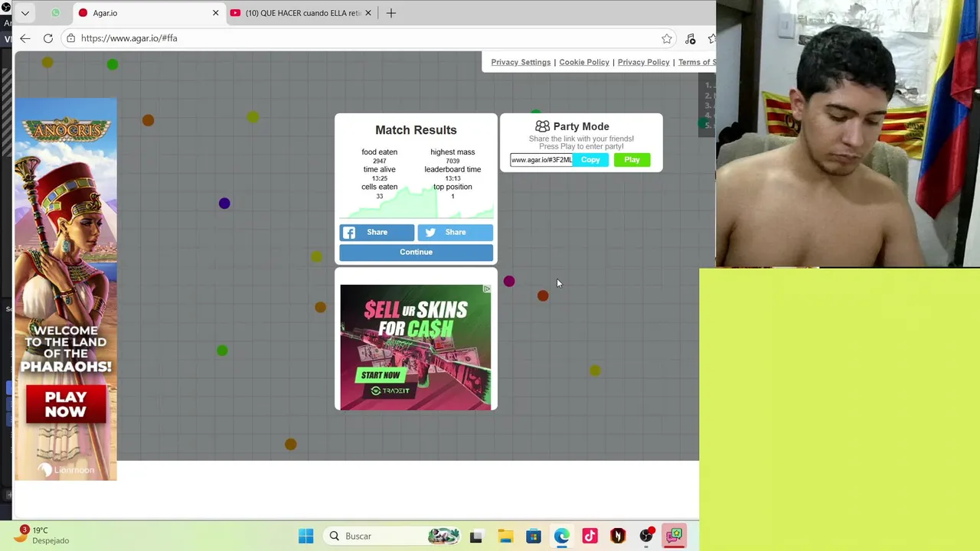View site info via the lock icon

pos(71,38)
